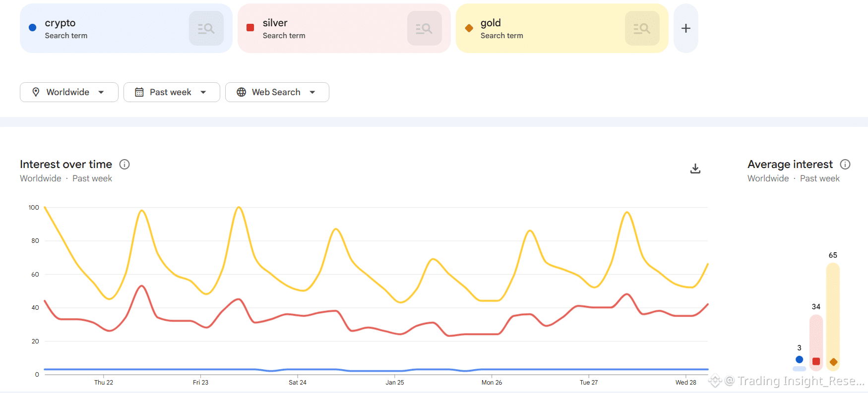This screenshot has width=868, height=393.
Task: Click the explore icon on gold term
Action: (x=642, y=29)
